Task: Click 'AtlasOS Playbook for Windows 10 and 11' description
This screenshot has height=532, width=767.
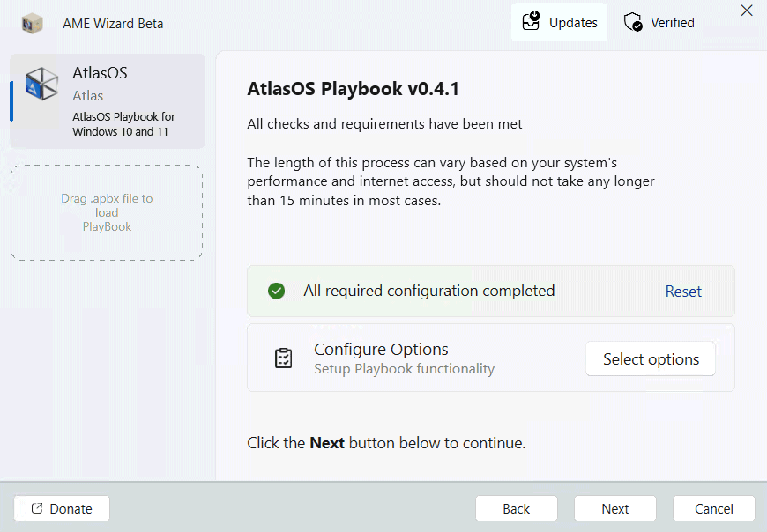Action: (x=123, y=124)
